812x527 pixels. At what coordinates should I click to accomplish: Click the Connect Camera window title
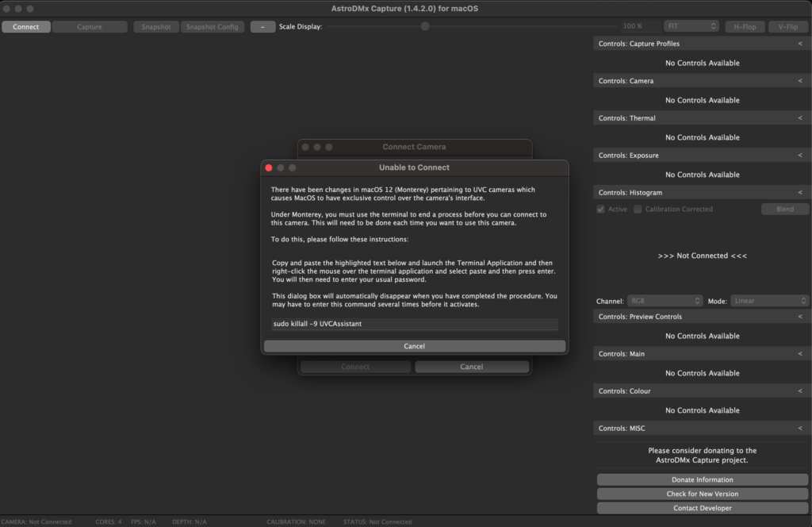click(414, 147)
